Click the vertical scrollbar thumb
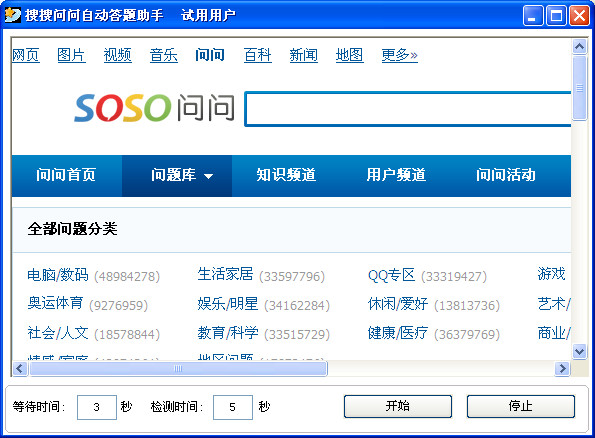 click(579, 88)
